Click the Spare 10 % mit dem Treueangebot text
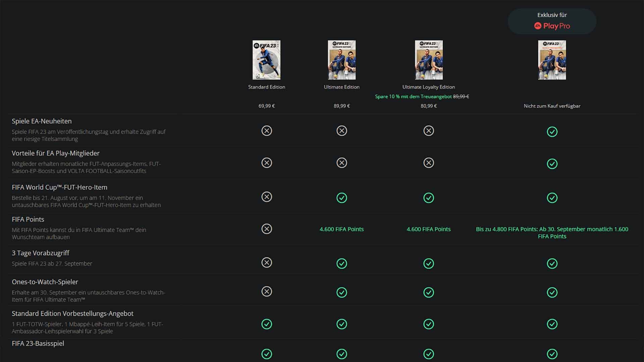The height and width of the screenshot is (362, 644). 413,97
